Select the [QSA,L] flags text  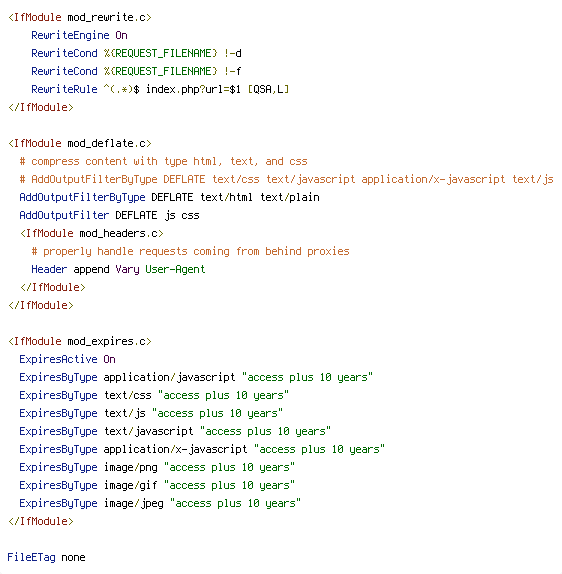(x=268, y=89)
